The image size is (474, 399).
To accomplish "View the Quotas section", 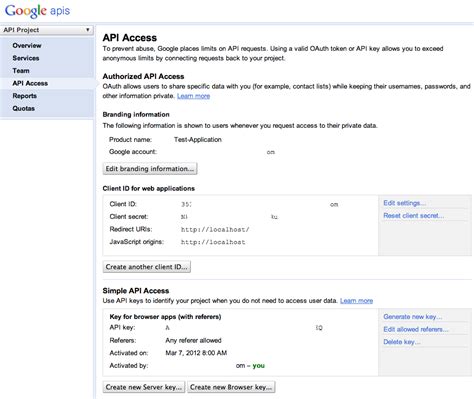I will (23, 108).
